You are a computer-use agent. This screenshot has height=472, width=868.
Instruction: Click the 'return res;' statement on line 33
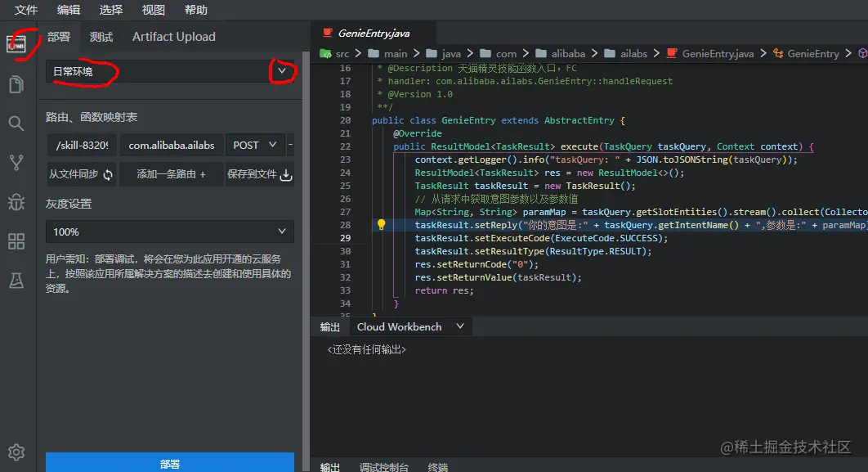coord(445,290)
